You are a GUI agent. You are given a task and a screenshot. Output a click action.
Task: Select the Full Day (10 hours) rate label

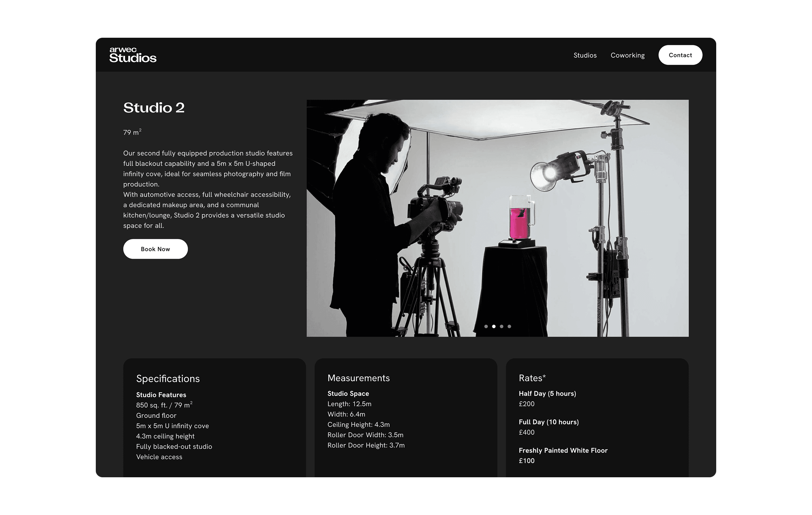548,422
